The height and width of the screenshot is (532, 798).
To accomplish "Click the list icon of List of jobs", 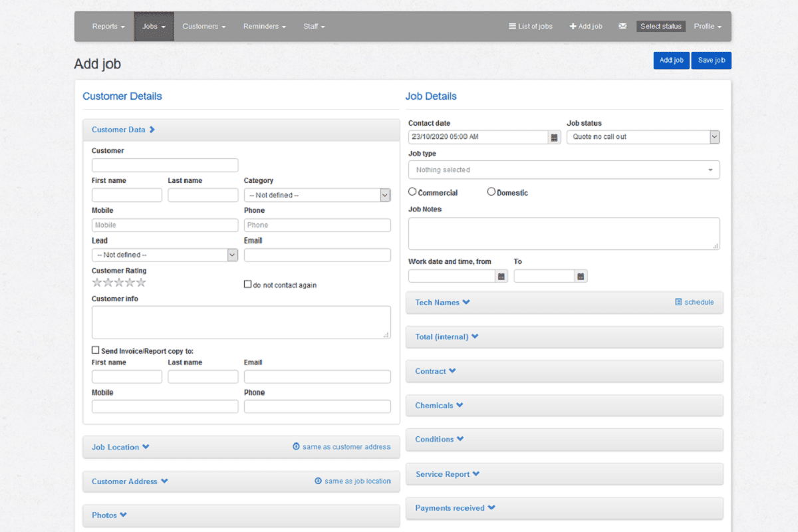I will 512,27.
